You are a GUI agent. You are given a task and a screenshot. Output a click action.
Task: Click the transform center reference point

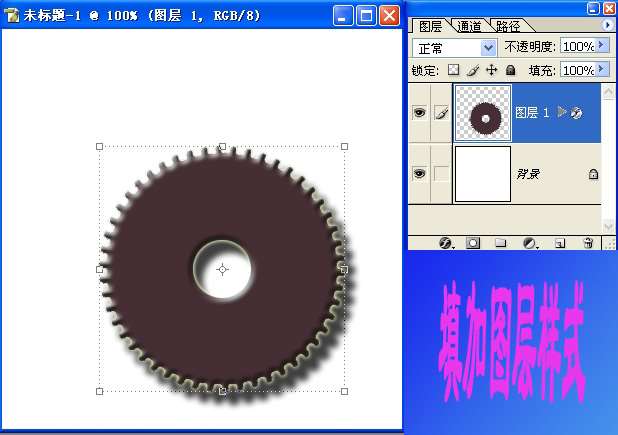coord(222,270)
